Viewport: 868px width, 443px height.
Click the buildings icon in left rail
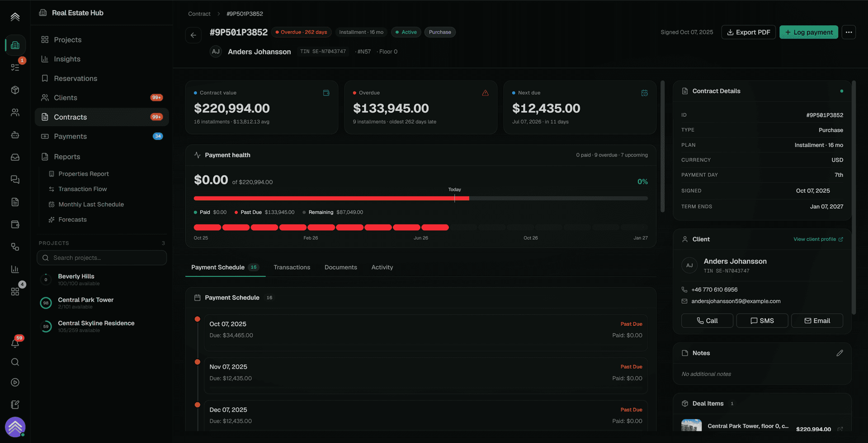tap(15, 45)
